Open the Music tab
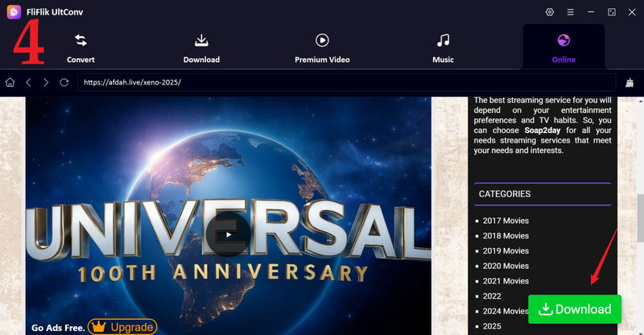The width and height of the screenshot is (644, 335). pos(443,48)
